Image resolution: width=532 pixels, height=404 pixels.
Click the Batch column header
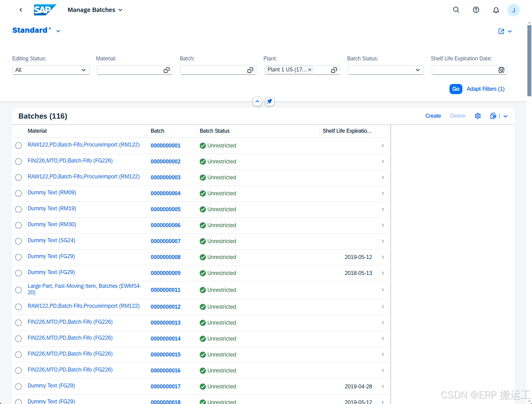(x=157, y=131)
